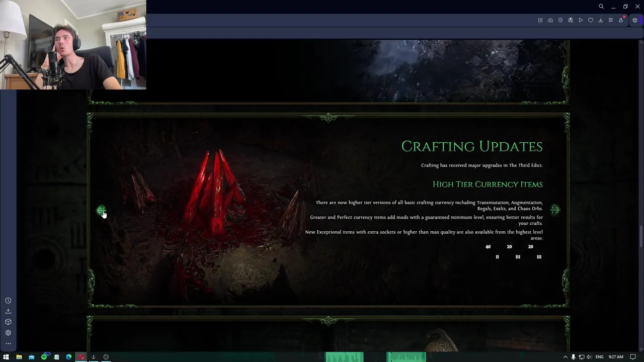Open Microsoft Edge from the taskbar
This screenshot has width=644, height=362.
point(69,357)
